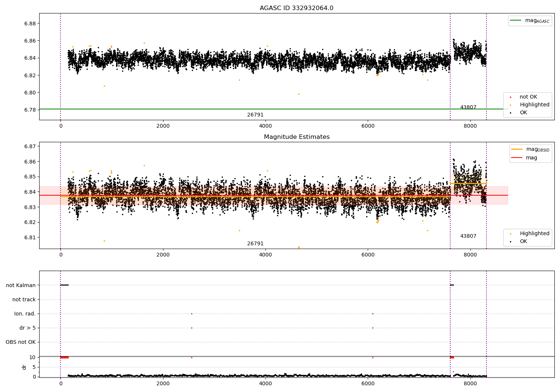Select the "not Kalman" row label

coord(21,286)
